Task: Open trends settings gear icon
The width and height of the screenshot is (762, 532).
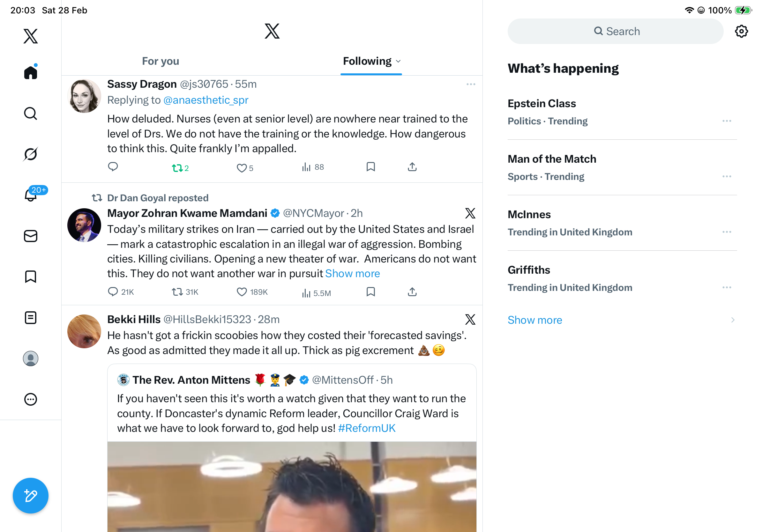Action: (x=741, y=32)
